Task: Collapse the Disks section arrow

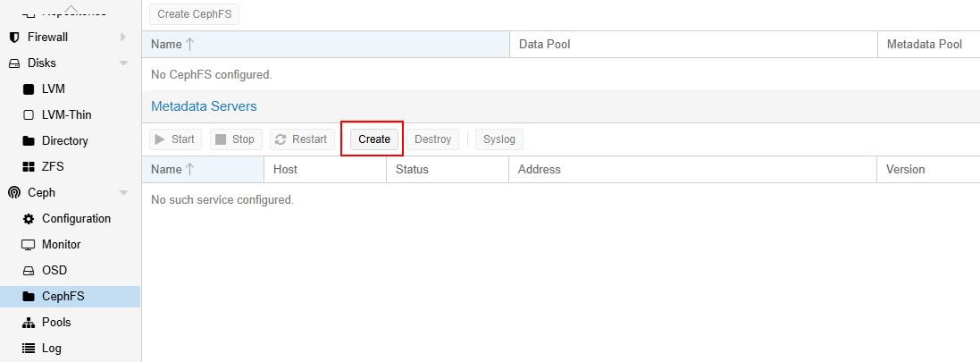Action: click(123, 63)
